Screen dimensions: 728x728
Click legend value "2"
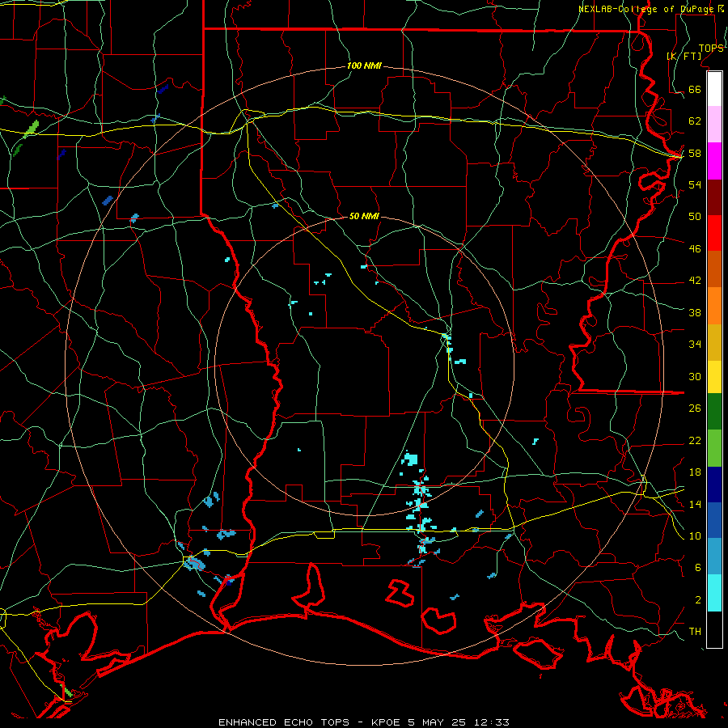tap(698, 599)
